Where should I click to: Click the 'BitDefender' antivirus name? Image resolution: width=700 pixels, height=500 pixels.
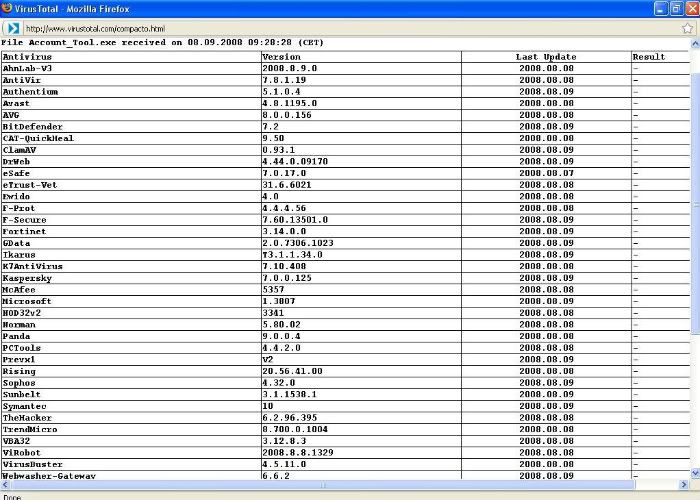[x=33, y=126]
